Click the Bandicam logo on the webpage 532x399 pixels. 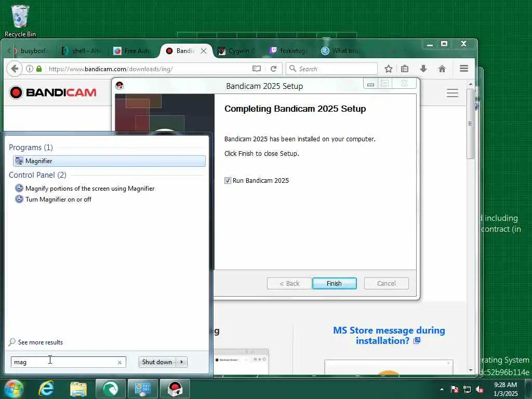point(53,92)
